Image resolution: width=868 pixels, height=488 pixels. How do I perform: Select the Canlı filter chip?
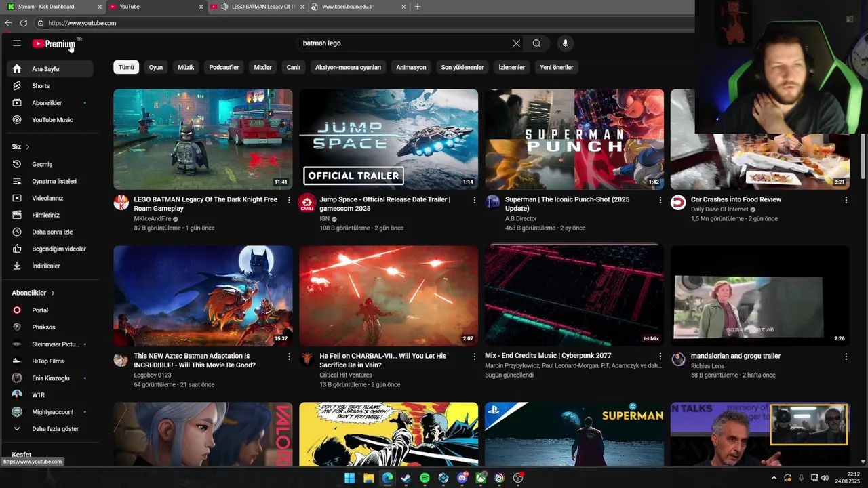pyautogui.click(x=293, y=67)
